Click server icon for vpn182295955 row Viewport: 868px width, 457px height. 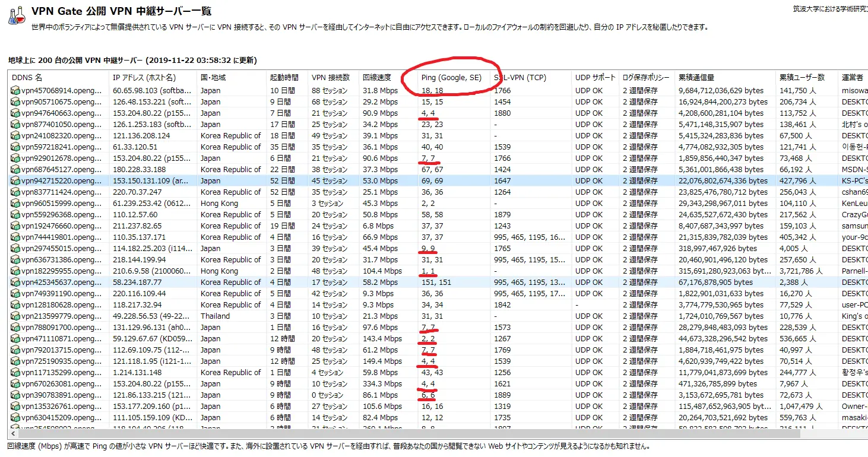15,271
